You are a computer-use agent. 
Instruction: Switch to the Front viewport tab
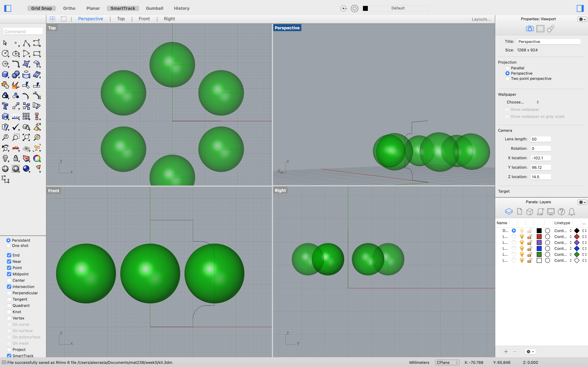click(x=144, y=19)
